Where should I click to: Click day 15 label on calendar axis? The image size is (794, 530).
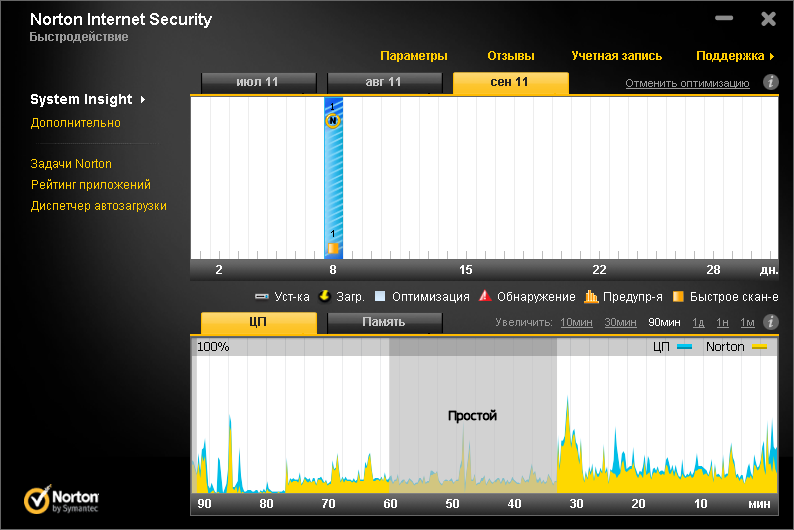(465, 270)
